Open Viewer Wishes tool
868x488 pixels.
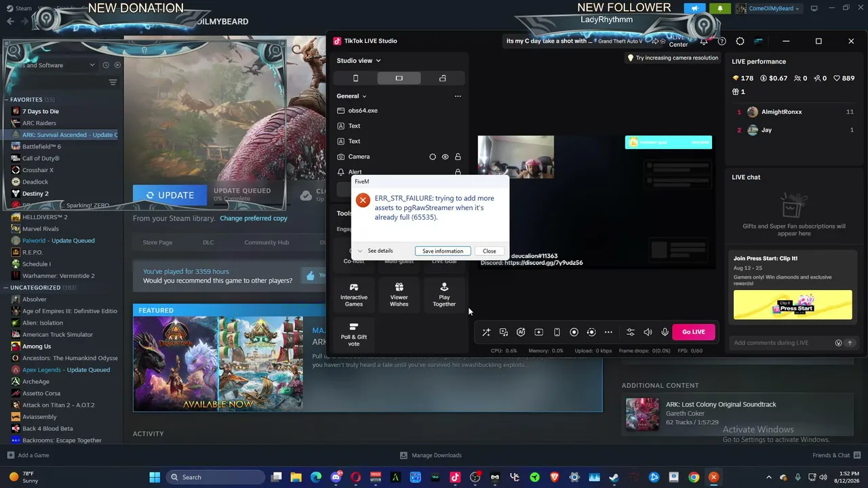[x=399, y=295]
